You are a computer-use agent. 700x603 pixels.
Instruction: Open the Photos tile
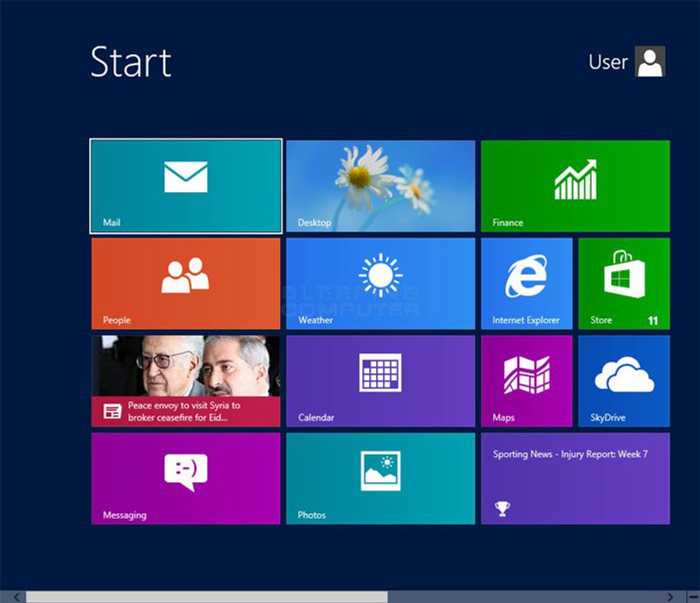pyautogui.click(x=380, y=478)
